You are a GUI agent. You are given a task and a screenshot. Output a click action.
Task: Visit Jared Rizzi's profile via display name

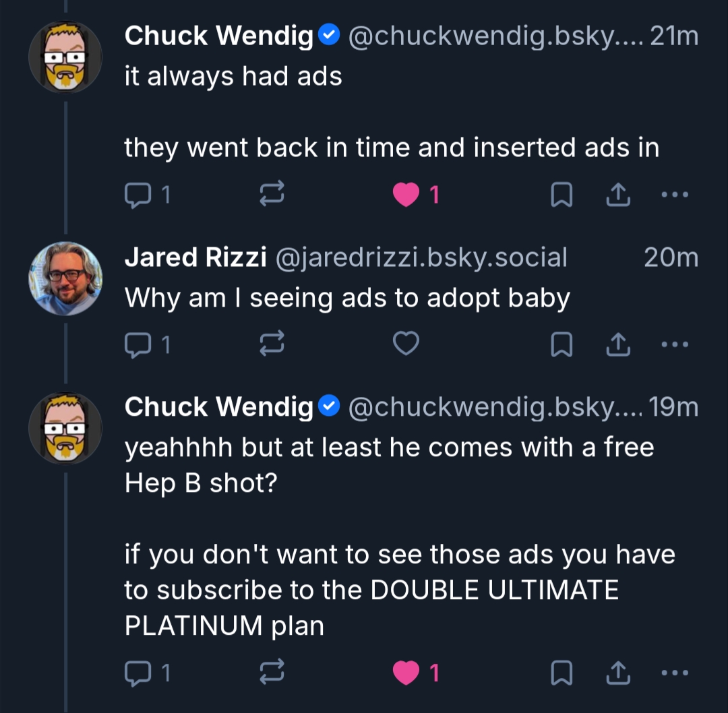tap(195, 257)
